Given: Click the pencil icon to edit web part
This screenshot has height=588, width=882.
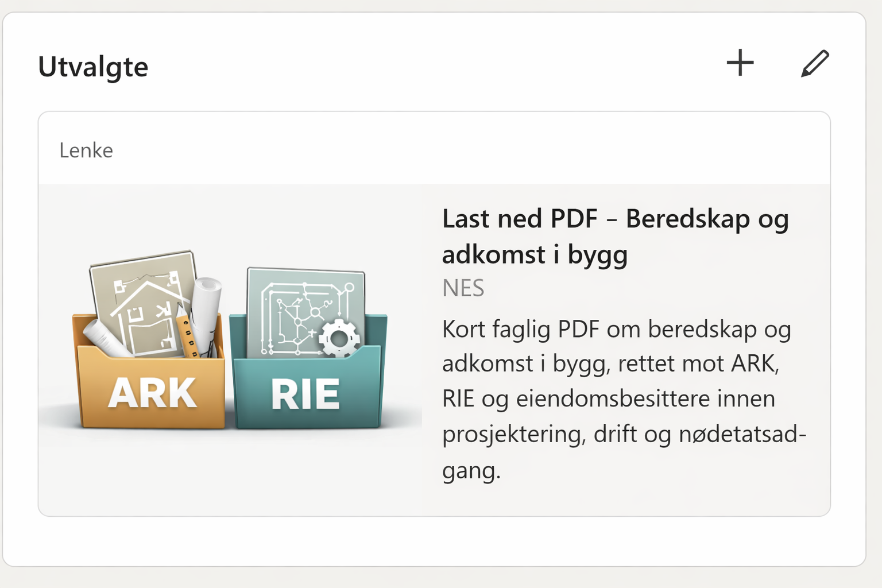Looking at the screenshot, I should 814,63.
